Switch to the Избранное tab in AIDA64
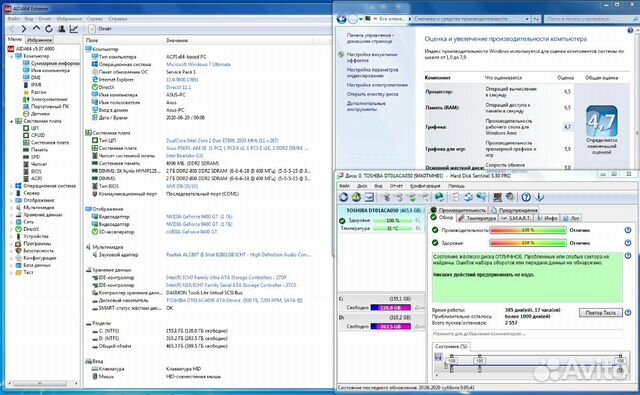The height and width of the screenshot is (395, 640). click(39, 40)
